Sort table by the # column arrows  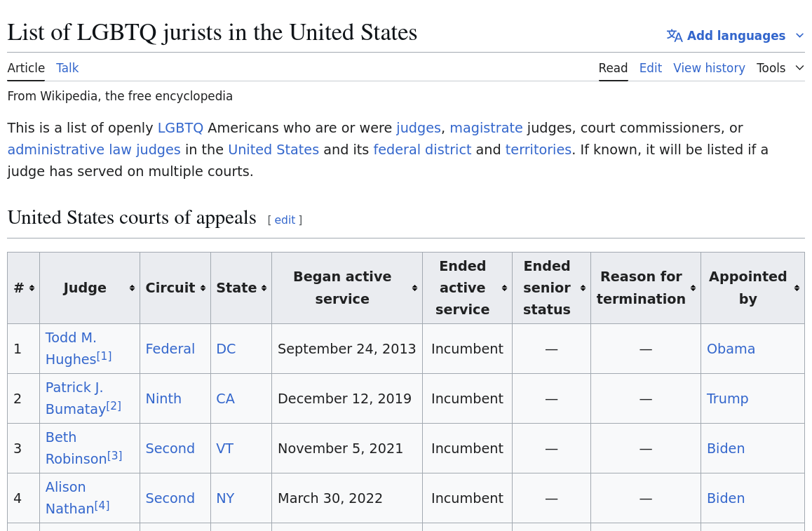coord(32,288)
